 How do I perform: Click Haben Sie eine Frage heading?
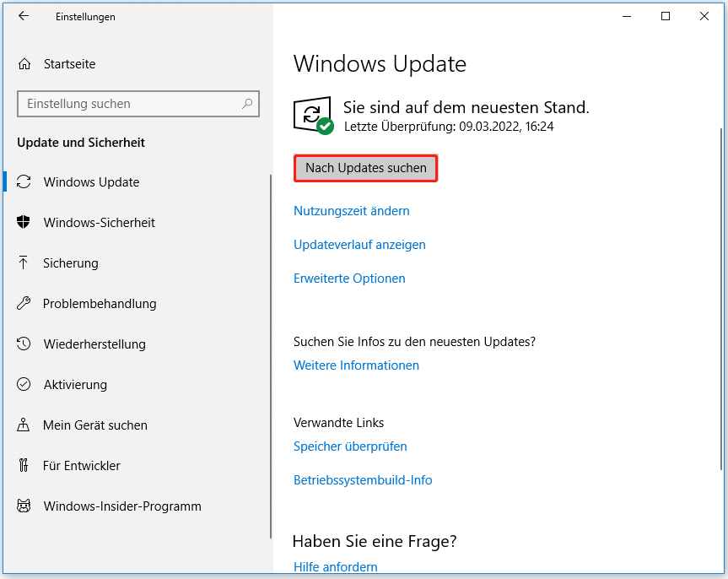(x=375, y=541)
